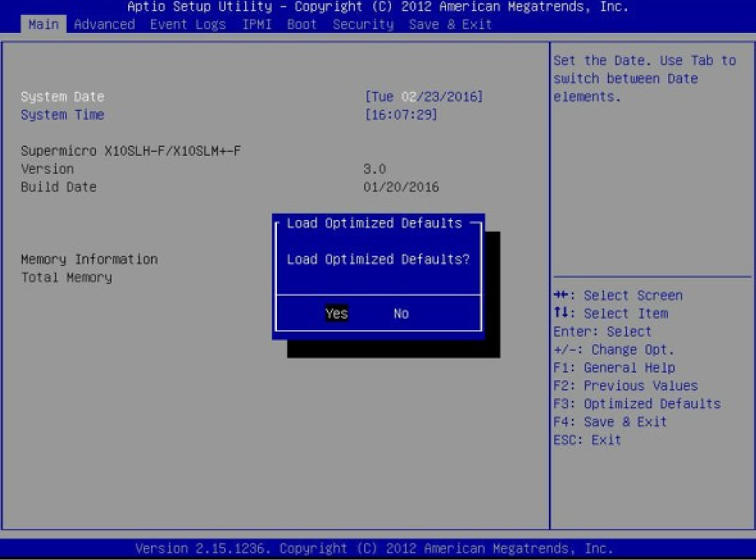
Task: Click the Build Date label
Action: click(x=58, y=187)
